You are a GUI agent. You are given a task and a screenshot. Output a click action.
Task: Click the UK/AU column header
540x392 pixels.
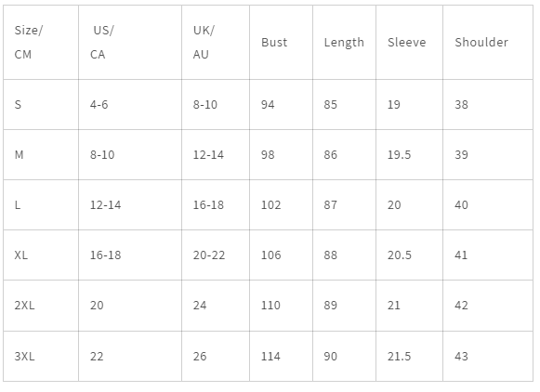coord(216,43)
